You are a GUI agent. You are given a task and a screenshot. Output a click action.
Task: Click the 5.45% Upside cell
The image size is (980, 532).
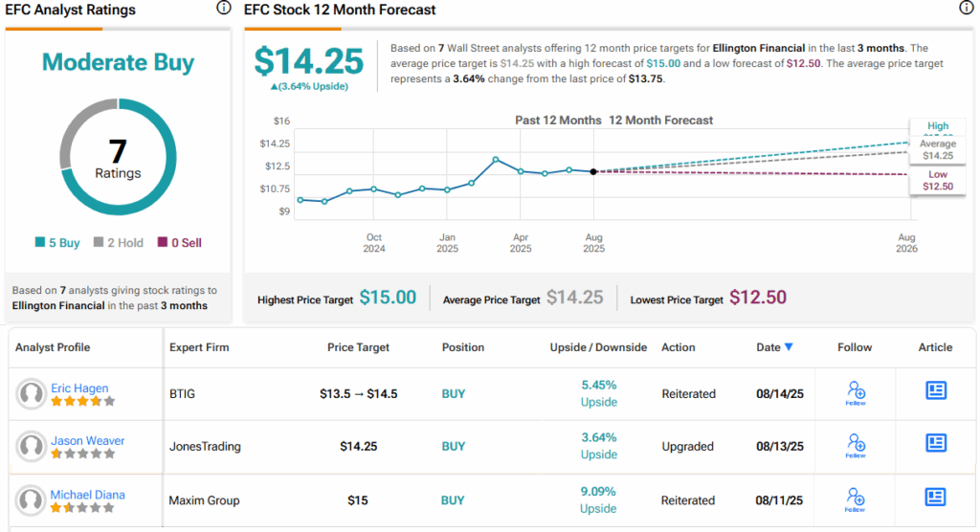tap(599, 393)
